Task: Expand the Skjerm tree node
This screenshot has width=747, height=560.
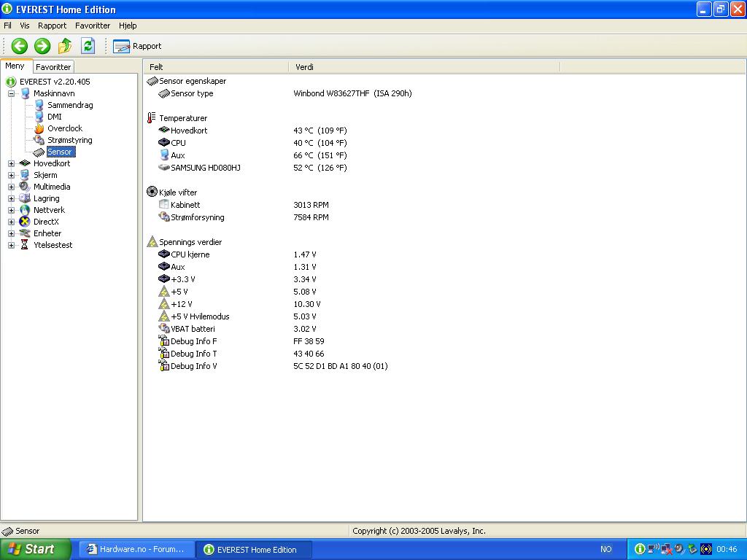Action: [x=11, y=175]
